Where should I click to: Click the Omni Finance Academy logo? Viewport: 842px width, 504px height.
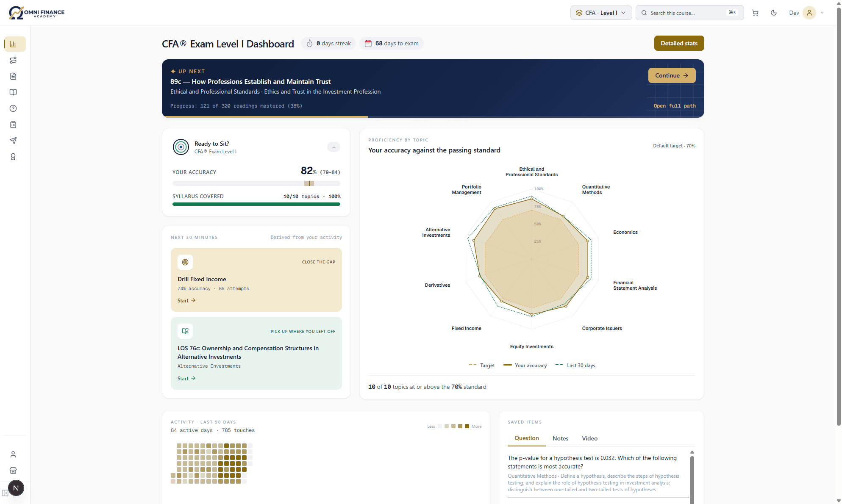pyautogui.click(x=36, y=13)
